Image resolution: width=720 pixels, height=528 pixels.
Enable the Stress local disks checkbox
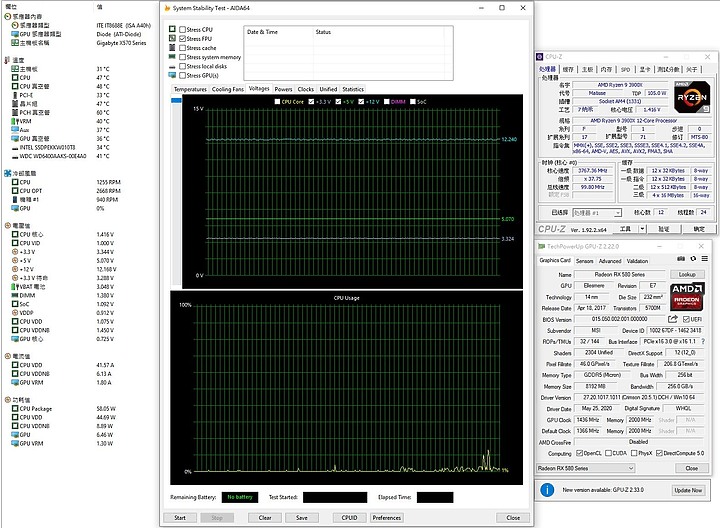(182, 66)
